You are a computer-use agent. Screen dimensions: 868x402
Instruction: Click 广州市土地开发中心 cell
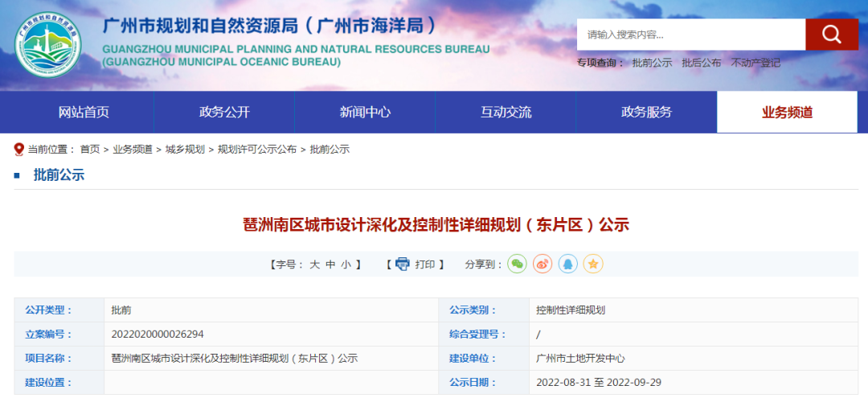click(x=581, y=359)
